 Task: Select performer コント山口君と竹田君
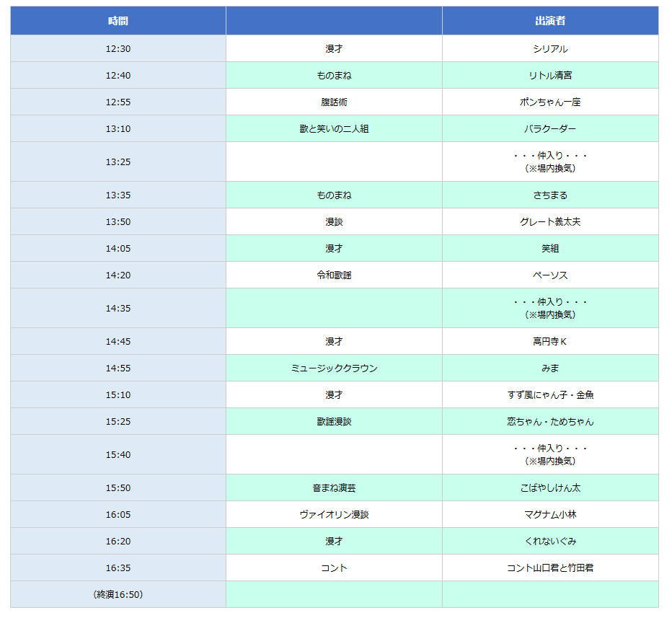[550, 568]
